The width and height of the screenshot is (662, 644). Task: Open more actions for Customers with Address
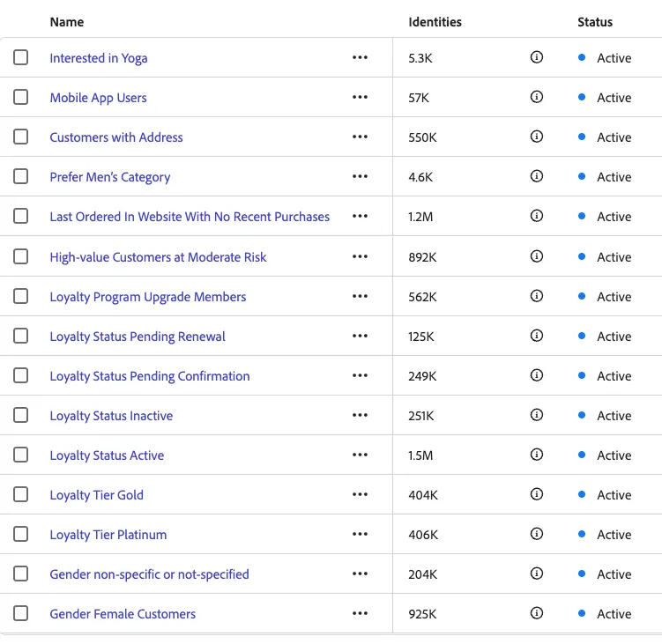click(x=360, y=137)
